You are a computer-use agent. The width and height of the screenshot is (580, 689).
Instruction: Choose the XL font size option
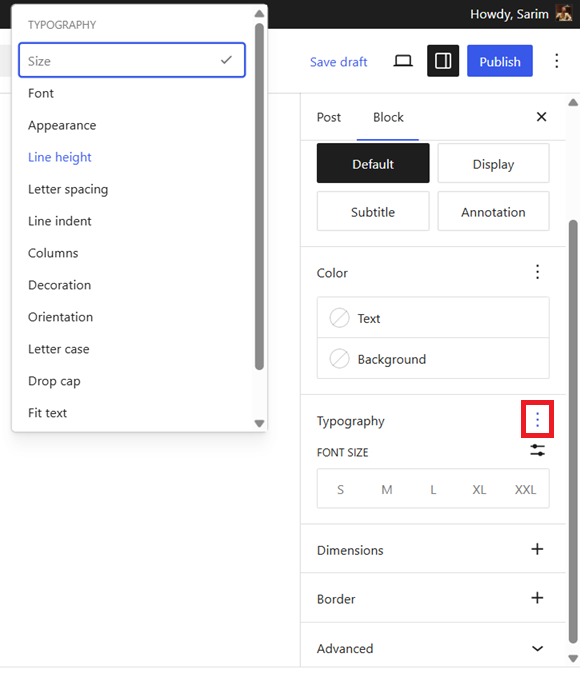point(479,490)
